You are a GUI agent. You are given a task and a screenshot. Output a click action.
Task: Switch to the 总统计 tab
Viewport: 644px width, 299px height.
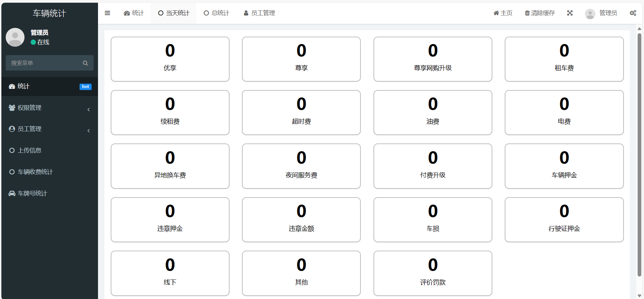tap(216, 13)
